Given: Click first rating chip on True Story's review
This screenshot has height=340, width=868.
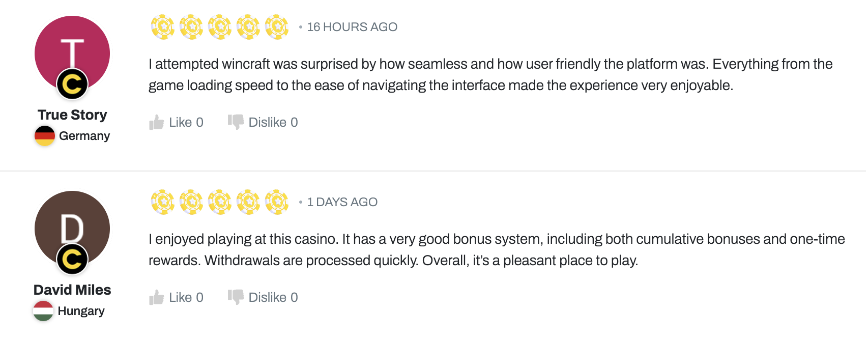Looking at the screenshot, I should click(163, 27).
